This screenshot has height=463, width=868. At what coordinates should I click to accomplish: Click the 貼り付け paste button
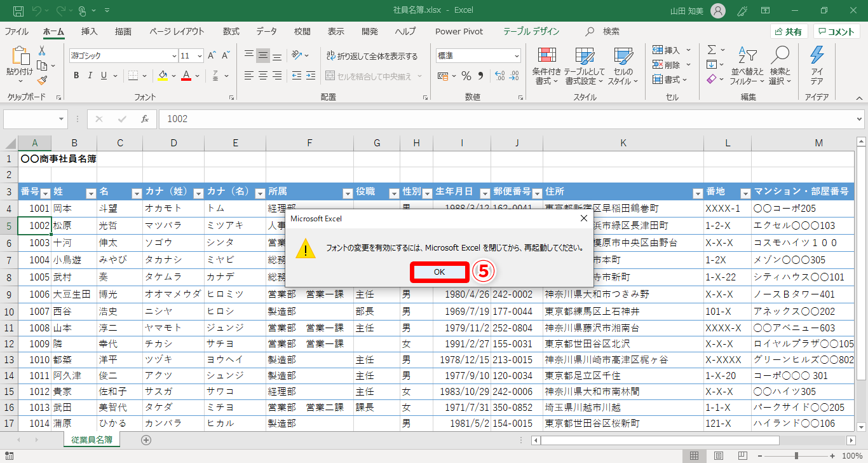[x=19, y=66]
